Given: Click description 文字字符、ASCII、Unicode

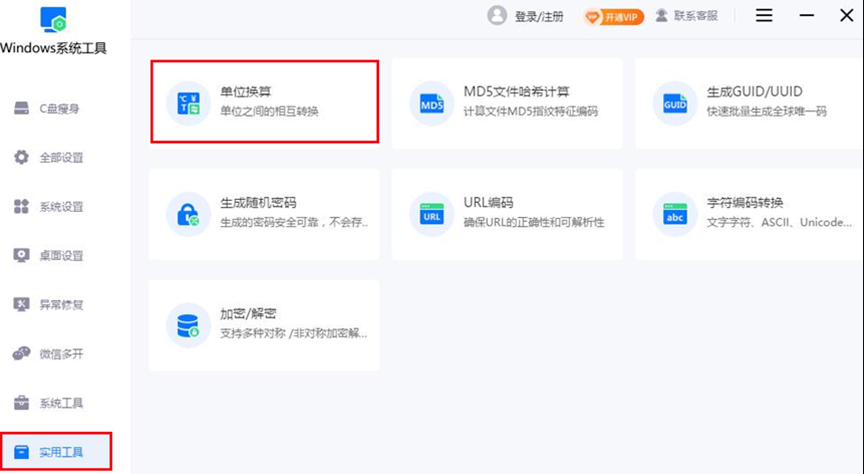Looking at the screenshot, I should 780,222.
